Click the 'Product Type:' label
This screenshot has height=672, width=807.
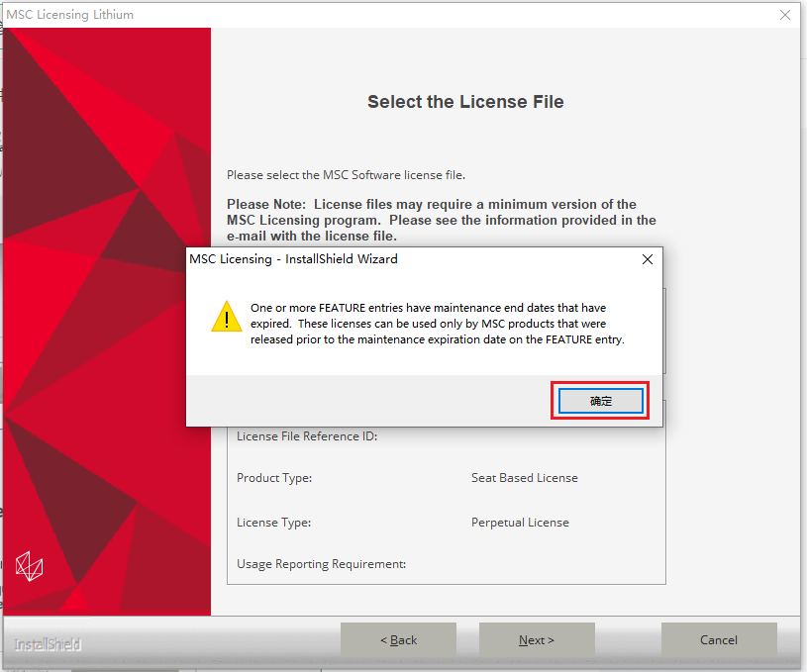(x=274, y=478)
